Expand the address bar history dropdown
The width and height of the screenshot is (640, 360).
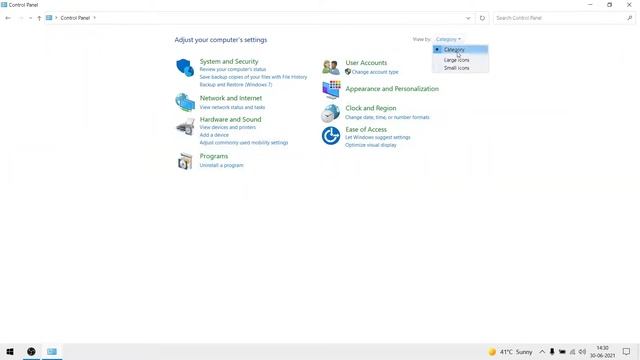pyautogui.click(x=468, y=18)
